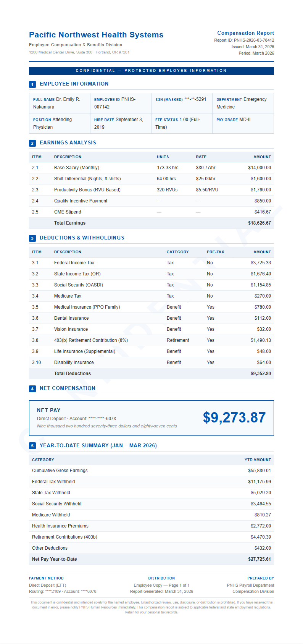This screenshot has height=644, width=303.
Task: Click the Quality Incentive Payment row
Action: [151, 201]
